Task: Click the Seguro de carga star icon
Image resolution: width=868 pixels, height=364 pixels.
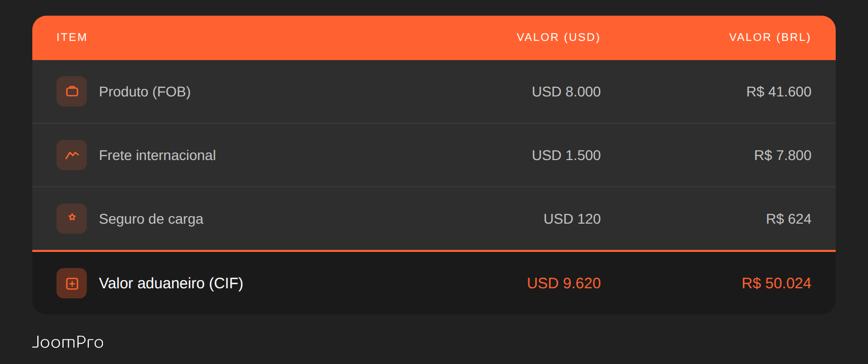Action: [x=72, y=218]
